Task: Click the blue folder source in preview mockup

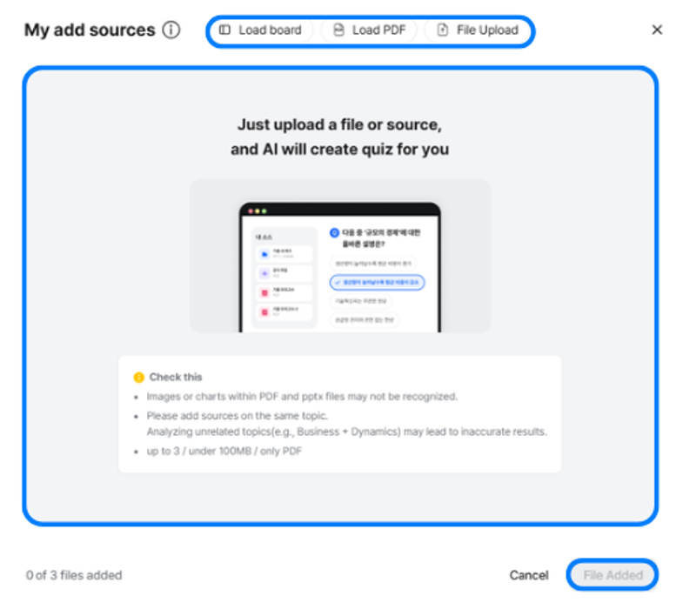Action: (x=284, y=254)
